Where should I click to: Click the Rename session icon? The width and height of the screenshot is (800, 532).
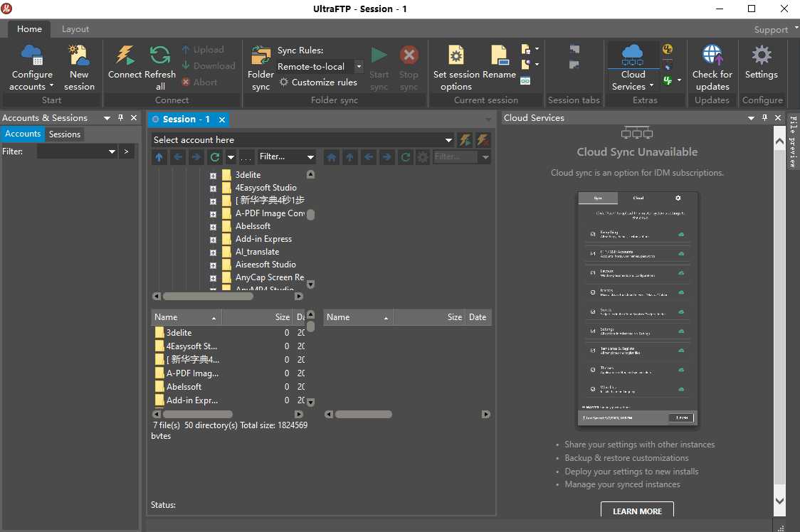click(x=499, y=55)
